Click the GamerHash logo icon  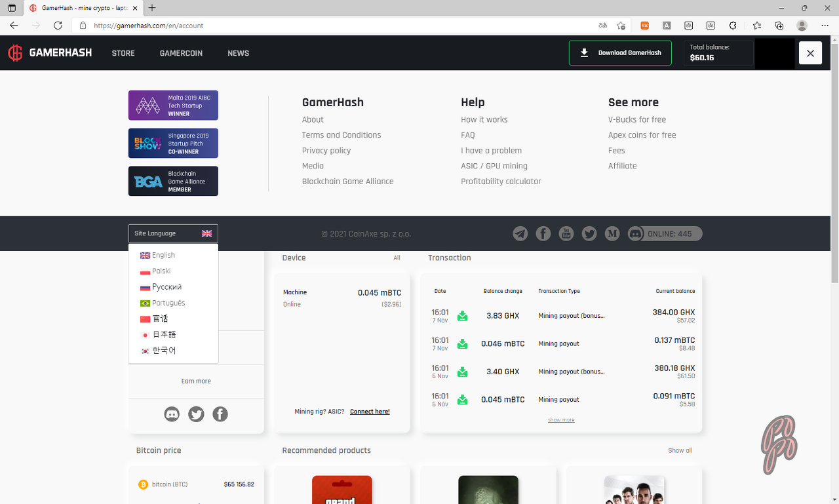[x=15, y=53]
